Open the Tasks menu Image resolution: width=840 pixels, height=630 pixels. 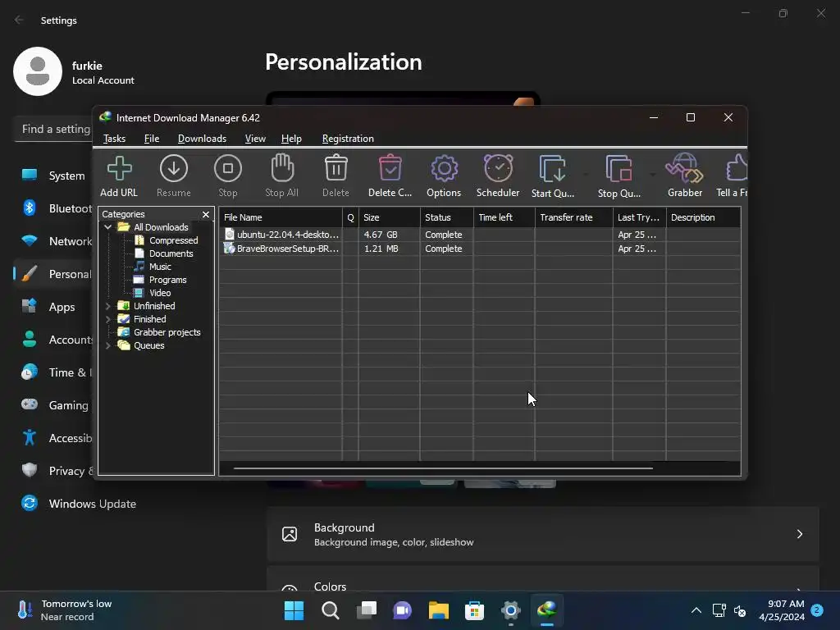114,139
